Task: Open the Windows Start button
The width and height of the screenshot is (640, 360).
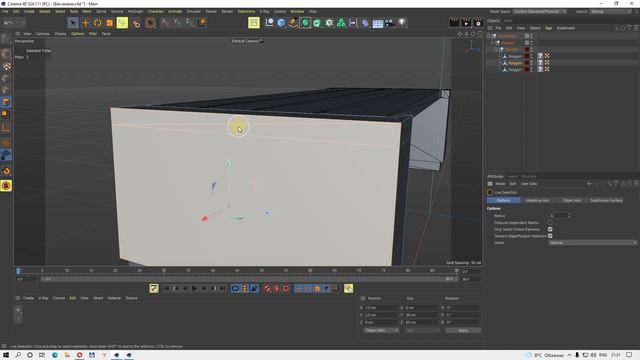Action: click(x=6, y=355)
